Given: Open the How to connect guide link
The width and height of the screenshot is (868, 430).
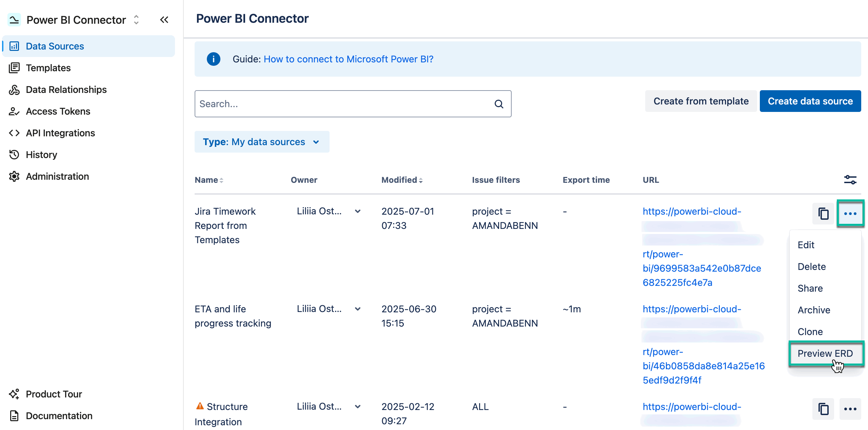Looking at the screenshot, I should pos(348,59).
